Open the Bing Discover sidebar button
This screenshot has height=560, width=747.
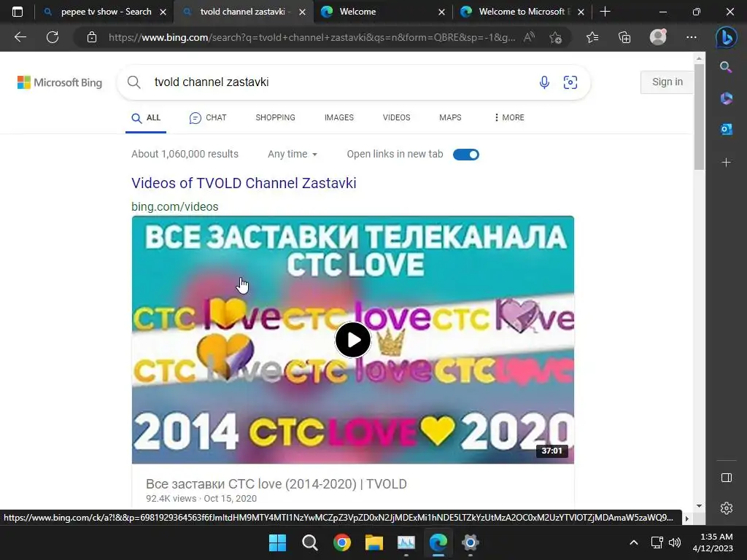coord(726,37)
